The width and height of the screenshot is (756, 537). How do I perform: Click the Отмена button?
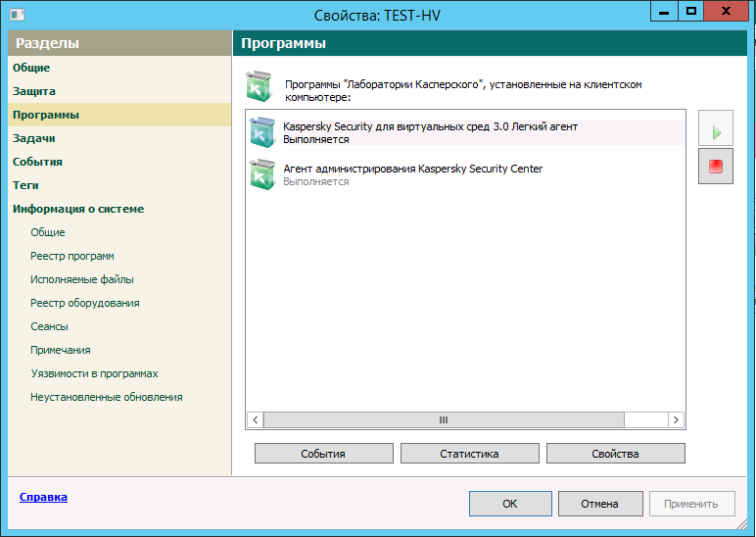tap(600, 504)
